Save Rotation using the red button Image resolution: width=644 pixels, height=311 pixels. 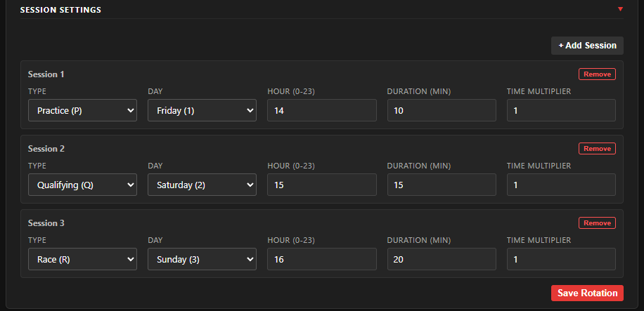click(x=587, y=293)
